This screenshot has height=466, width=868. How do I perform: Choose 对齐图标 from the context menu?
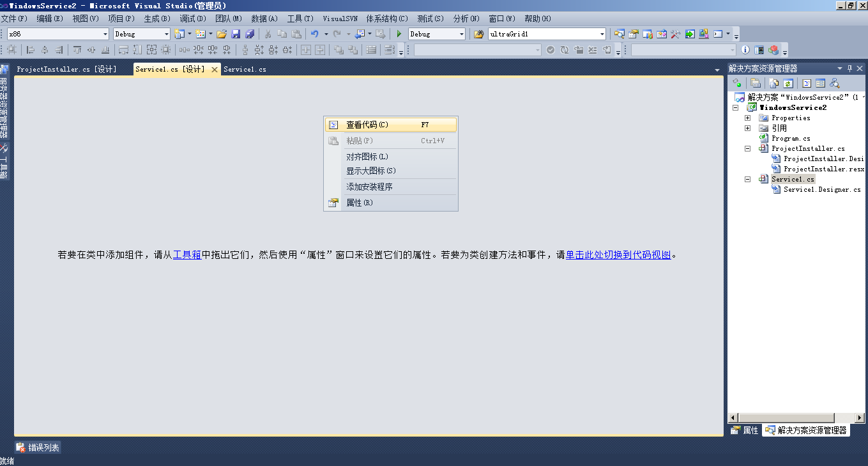coord(391,157)
